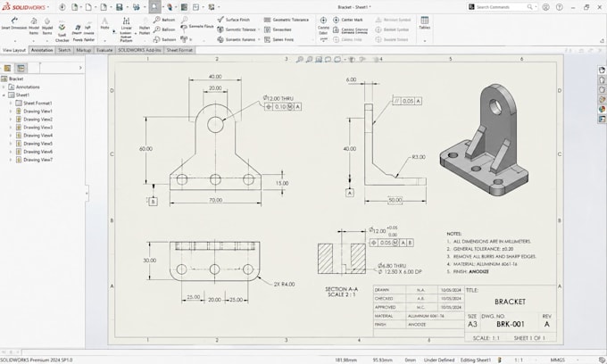Open the user account login icon
Viewport: 607px width, 364px height.
coord(545,7)
